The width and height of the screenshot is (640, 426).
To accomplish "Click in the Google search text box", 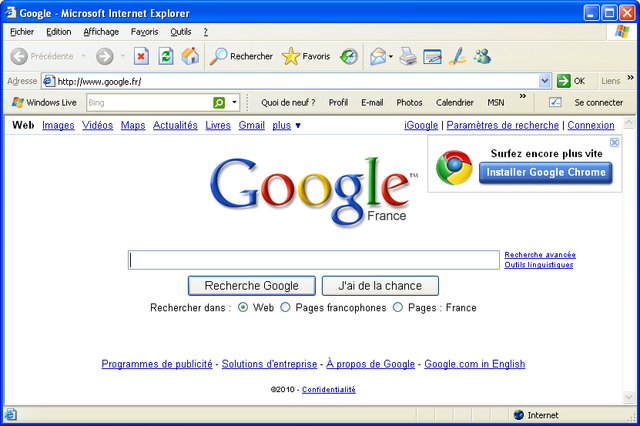I will pyautogui.click(x=313, y=260).
